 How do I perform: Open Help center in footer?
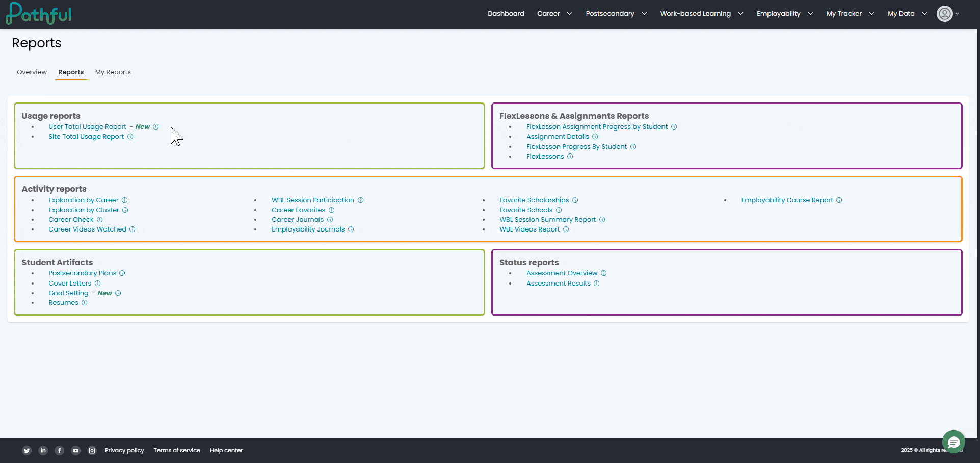click(226, 450)
